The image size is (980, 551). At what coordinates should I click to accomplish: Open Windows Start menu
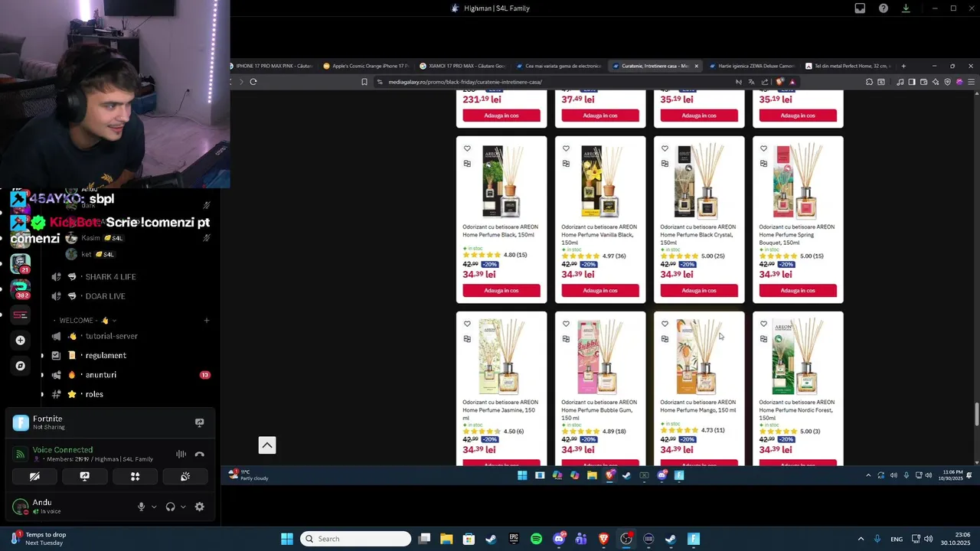pos(287,539)
